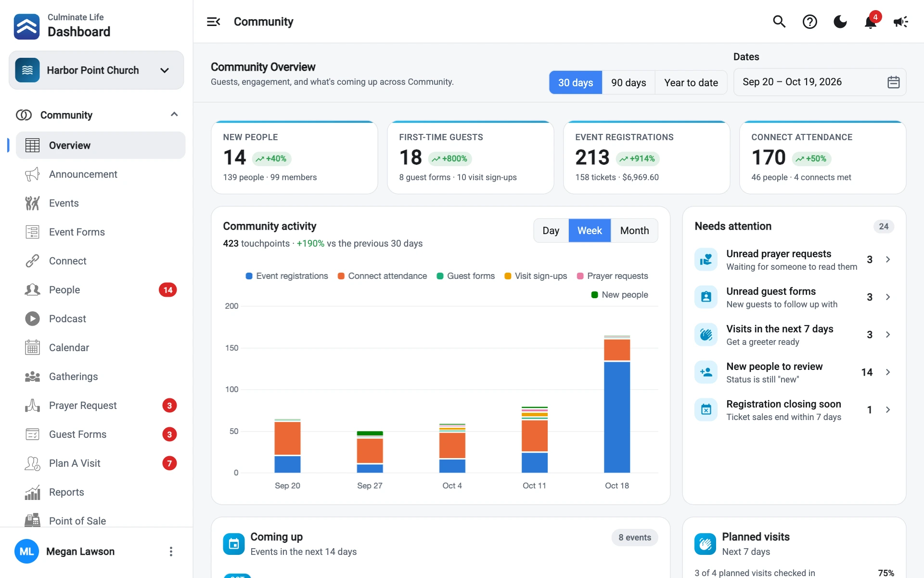Collapse the sidebar menu icon

click(213, 22)
